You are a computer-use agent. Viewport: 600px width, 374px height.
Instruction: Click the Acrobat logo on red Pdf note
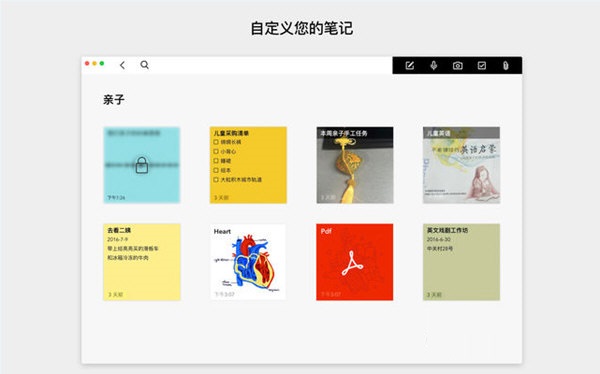coord(352,264)
